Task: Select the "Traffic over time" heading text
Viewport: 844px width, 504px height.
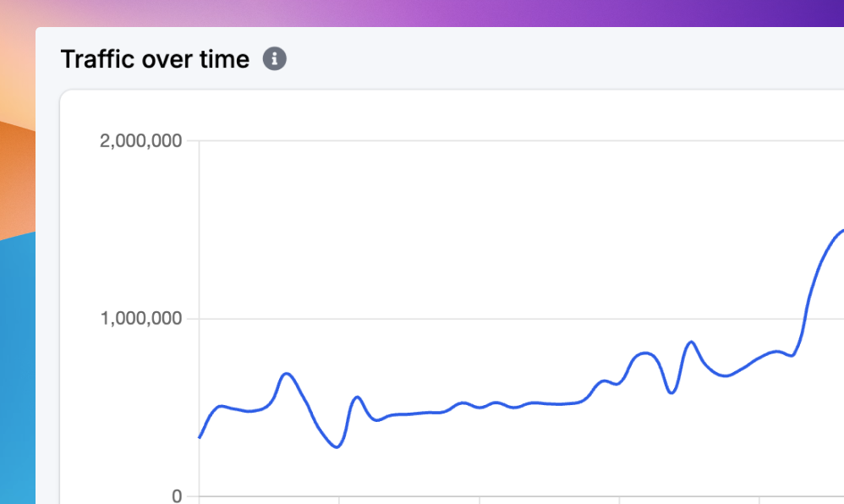Action: pyautogui.click(x=155, y=59)
